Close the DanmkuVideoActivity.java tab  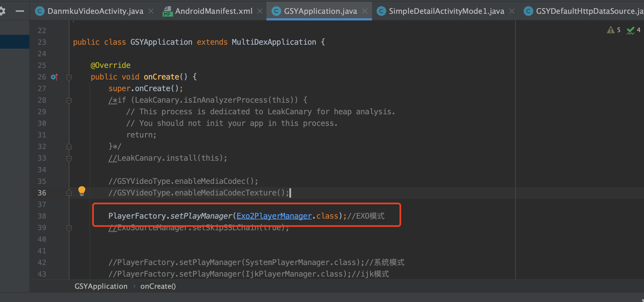coord(151,11)
